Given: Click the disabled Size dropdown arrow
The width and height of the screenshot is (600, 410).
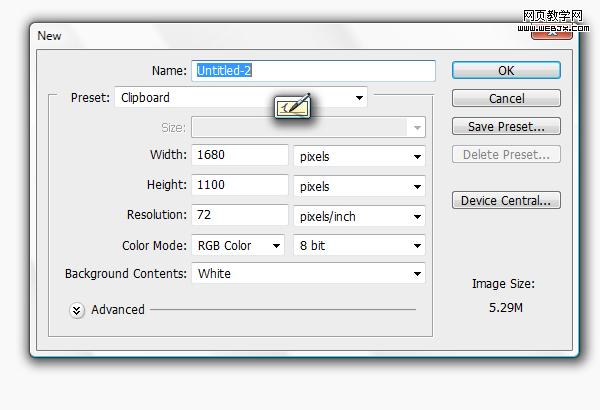Looking at the screenshot, I should pos(417,127).
